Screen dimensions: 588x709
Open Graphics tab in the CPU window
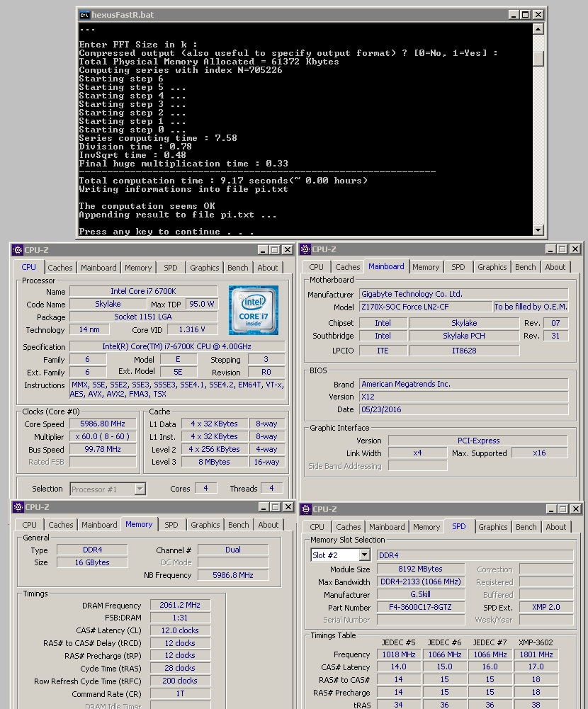(x=205, y=268)
